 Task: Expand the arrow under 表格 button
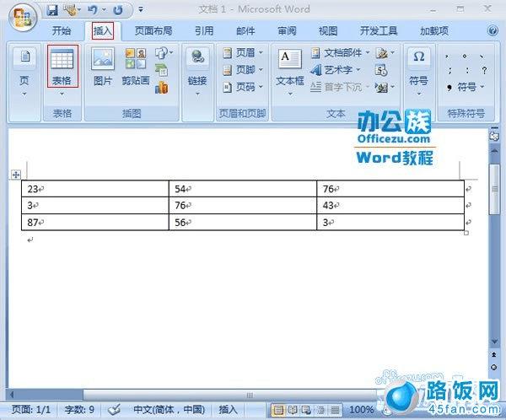click(x=62, y=94)
